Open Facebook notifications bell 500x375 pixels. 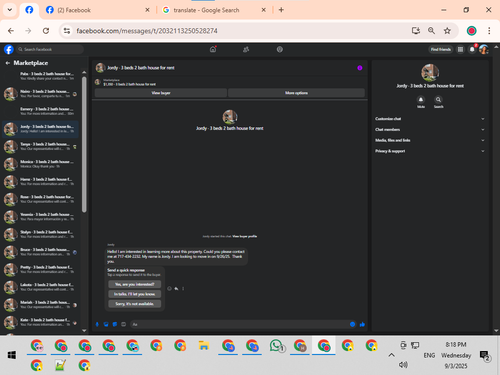pyautogui.click(x=472, y=49)
